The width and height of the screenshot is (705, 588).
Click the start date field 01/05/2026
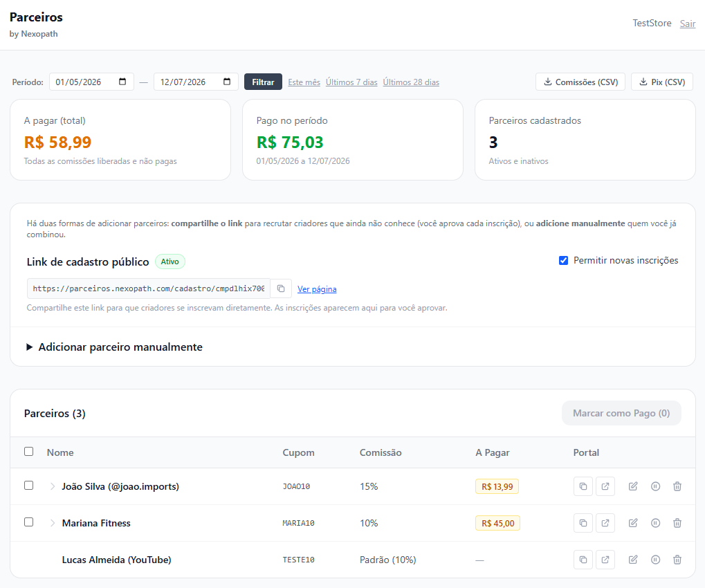click(x=91, y=82)
